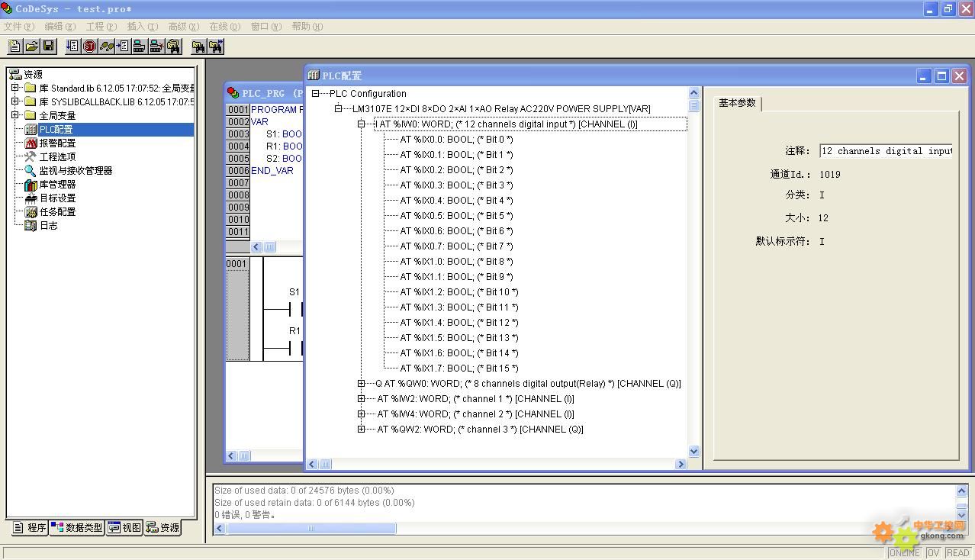Viewport: 975px width, 560px height.
Task: Select the 报警配置 alarm configuration icon
Action: (31, 143)
